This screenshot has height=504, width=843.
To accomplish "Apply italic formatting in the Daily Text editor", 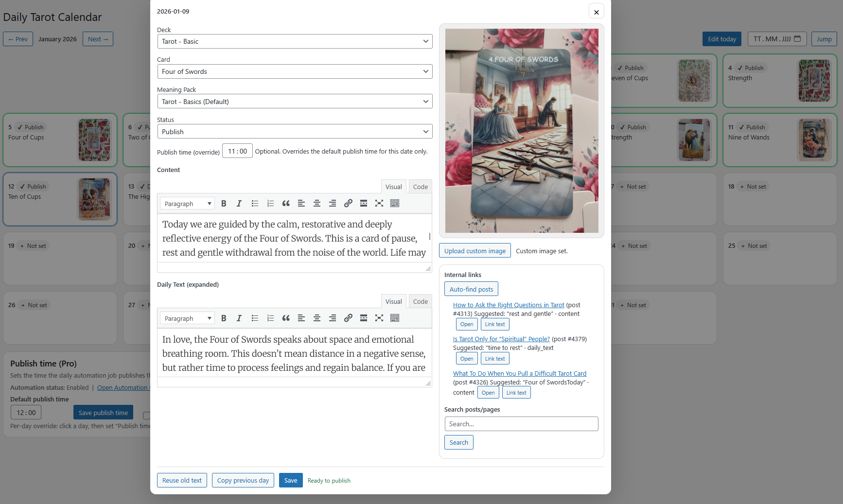I will [x=239, y=318].
